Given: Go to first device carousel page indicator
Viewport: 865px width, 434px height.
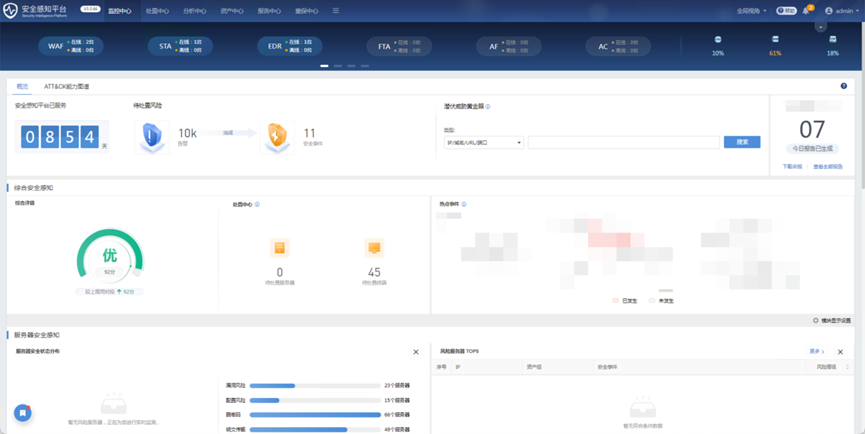Looking at the screenshot, I should pyautogui.click(x=324, y=66).
